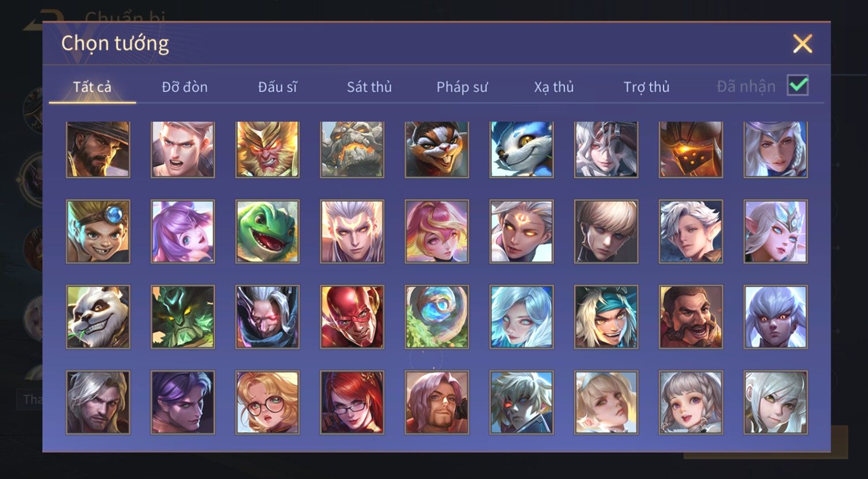Open the Sát thủ tab
Viewport: 868px width, 479px height.
369,87
